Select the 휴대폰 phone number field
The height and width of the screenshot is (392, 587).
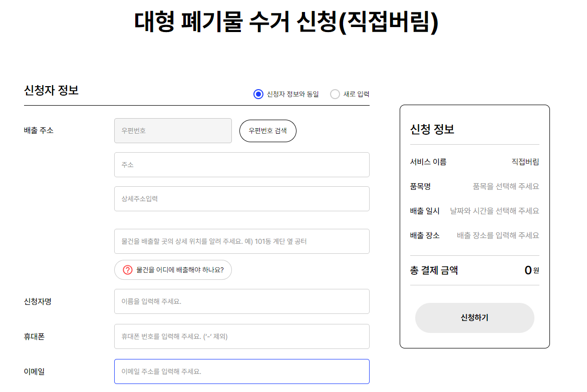click(x=242, y=336)
